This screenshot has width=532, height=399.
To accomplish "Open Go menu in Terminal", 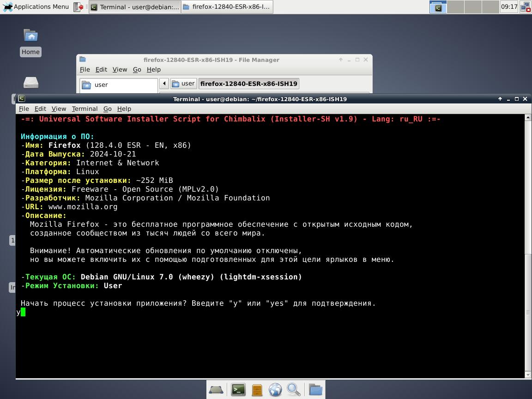I will pos(108,109).
